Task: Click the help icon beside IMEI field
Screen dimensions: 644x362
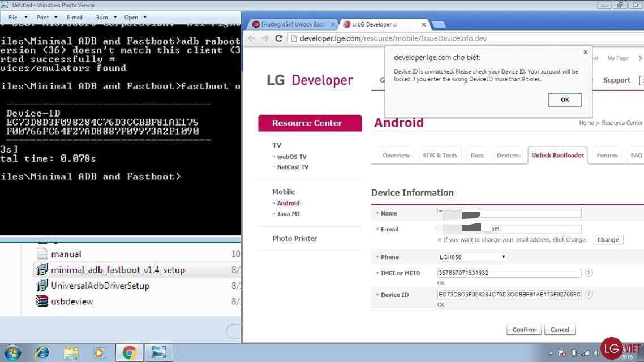Action: 589,273
